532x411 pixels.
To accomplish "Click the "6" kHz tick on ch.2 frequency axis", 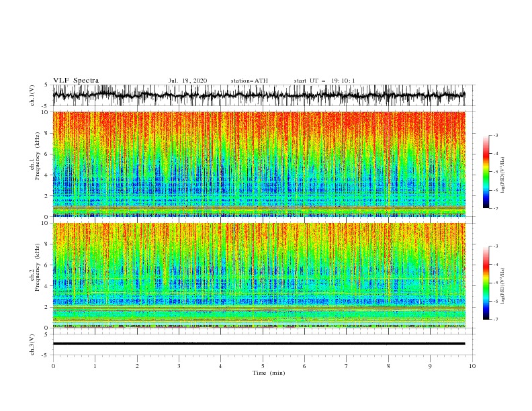I will (x=47, y=265).
